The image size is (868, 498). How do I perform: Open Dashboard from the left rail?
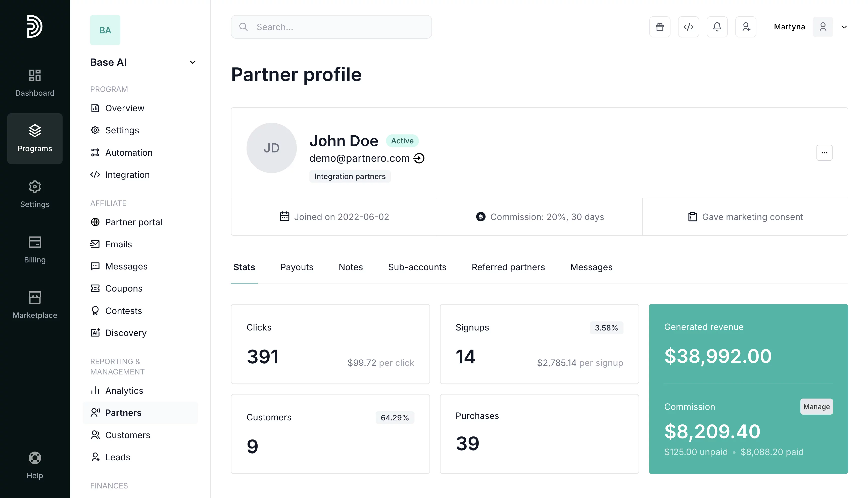coord(35,83)
